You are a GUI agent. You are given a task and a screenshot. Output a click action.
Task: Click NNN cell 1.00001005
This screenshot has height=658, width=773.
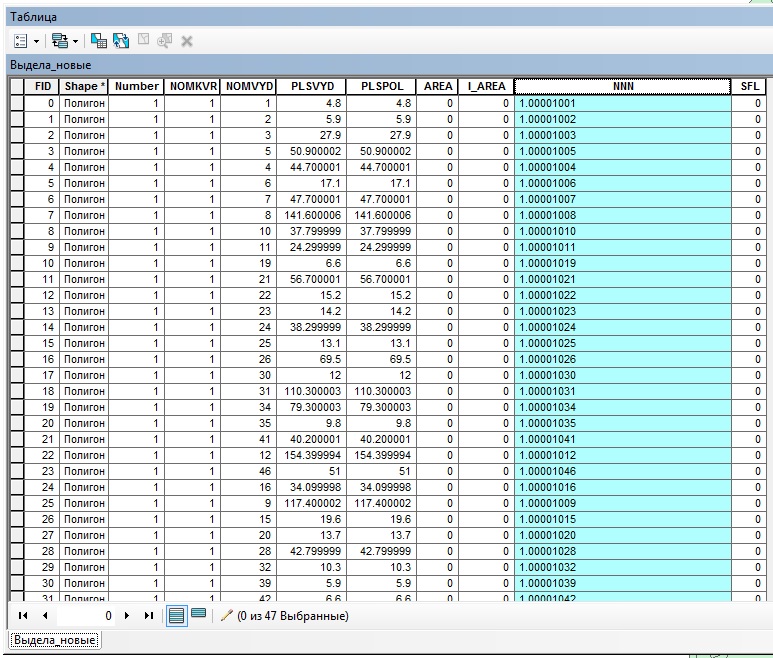point(623,151)
